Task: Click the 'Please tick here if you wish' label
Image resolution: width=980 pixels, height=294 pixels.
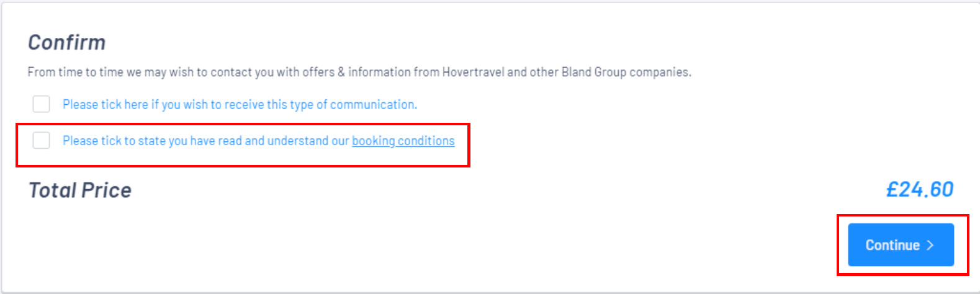Action: click(240, 104)
